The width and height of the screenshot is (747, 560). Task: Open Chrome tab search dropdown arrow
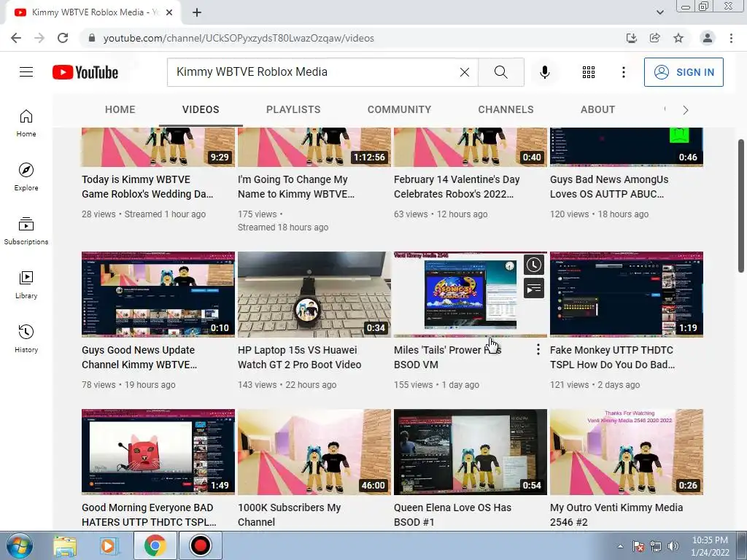659,12
